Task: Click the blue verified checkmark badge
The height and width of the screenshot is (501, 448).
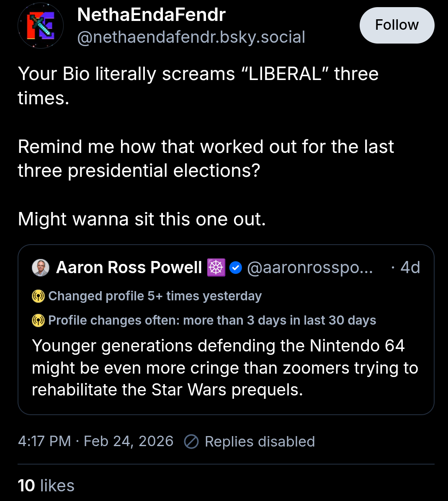Action: 236,268
